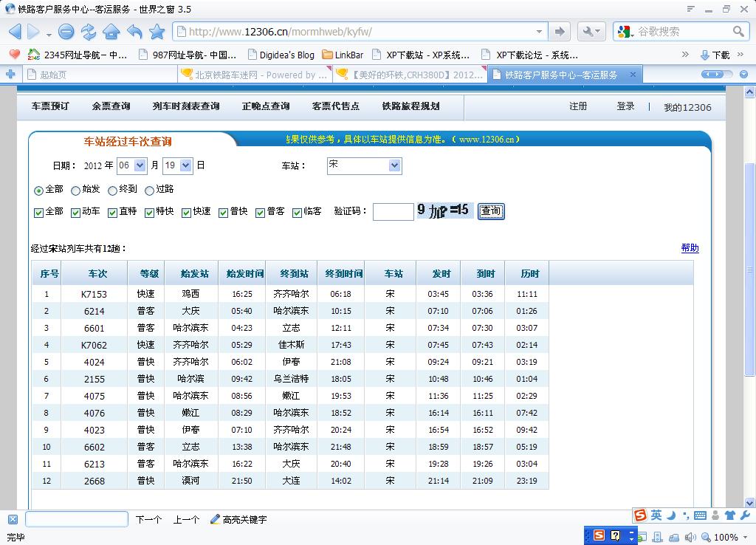Select the 过路 radio button
Image resolution: width=756 pixels, height=545 pixels.
(149, 191)
